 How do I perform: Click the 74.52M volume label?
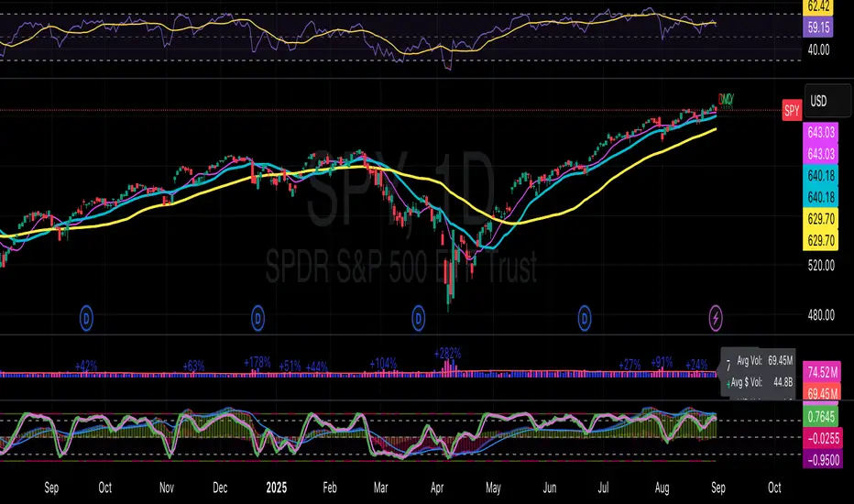click(x=822, y=373)
